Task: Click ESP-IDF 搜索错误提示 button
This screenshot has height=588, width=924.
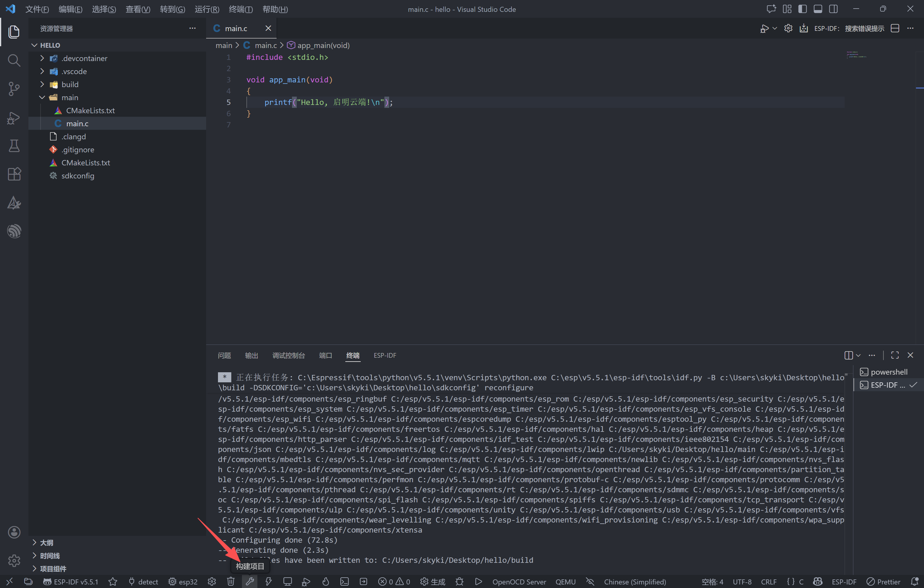Action: tap(849, 28)
